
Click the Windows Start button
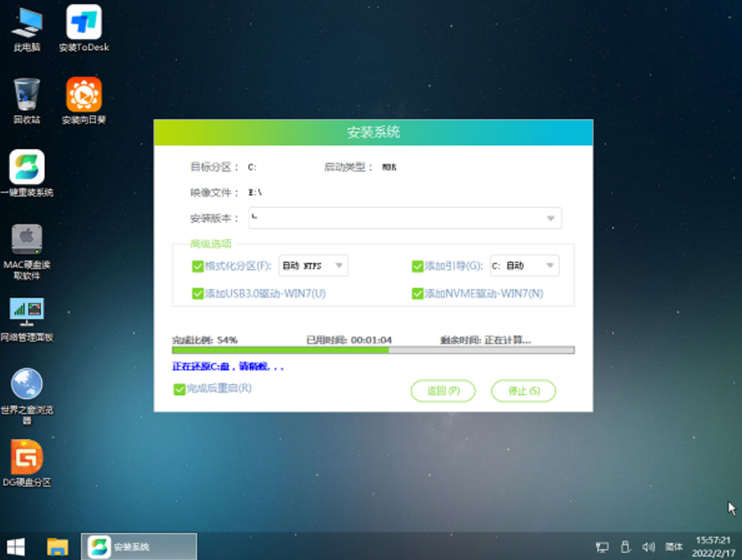click(16, 547)
